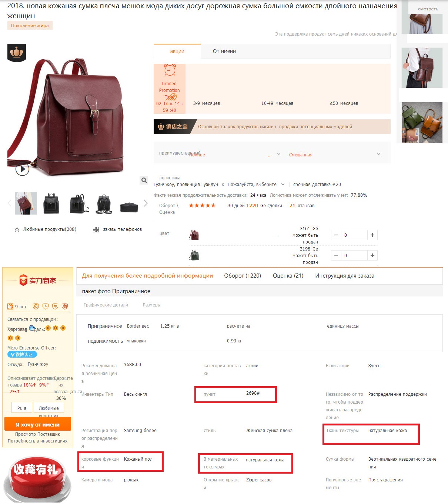Image resolution: width=448 pixels, height=504 pixels.
Task: Click the star icon for favorite products
Action: click(17, 230)
